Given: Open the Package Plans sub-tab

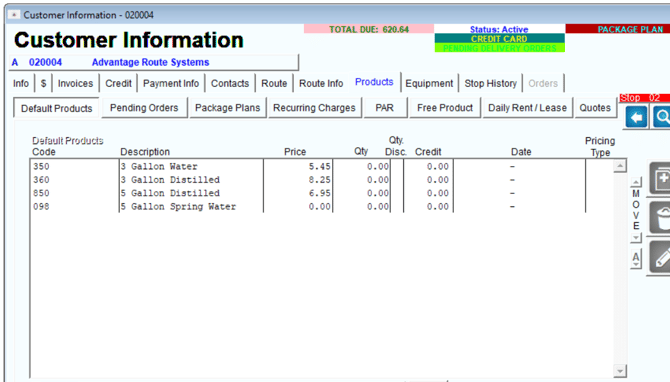Looking at the screenshot, I should [x=228, y=108].
